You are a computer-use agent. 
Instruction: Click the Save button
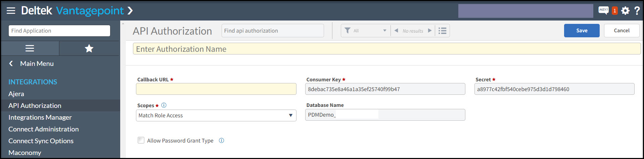click(x=582, y=31)
